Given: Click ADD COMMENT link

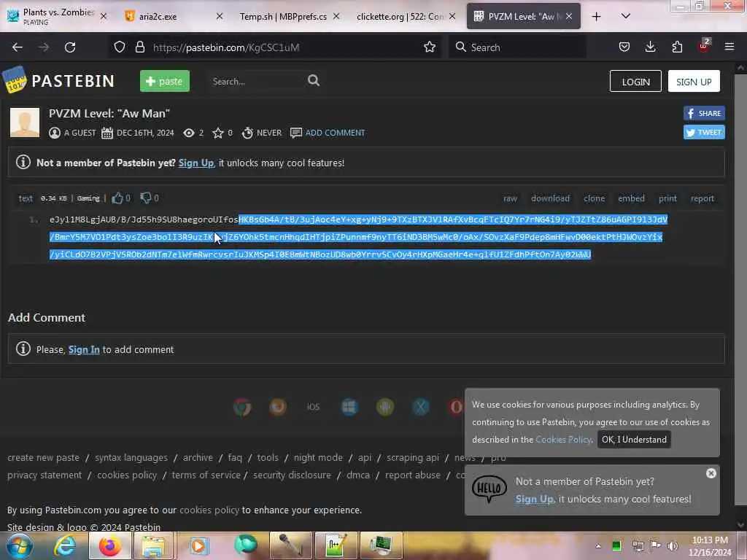Looking at the screenshot, I should [335, 133].
